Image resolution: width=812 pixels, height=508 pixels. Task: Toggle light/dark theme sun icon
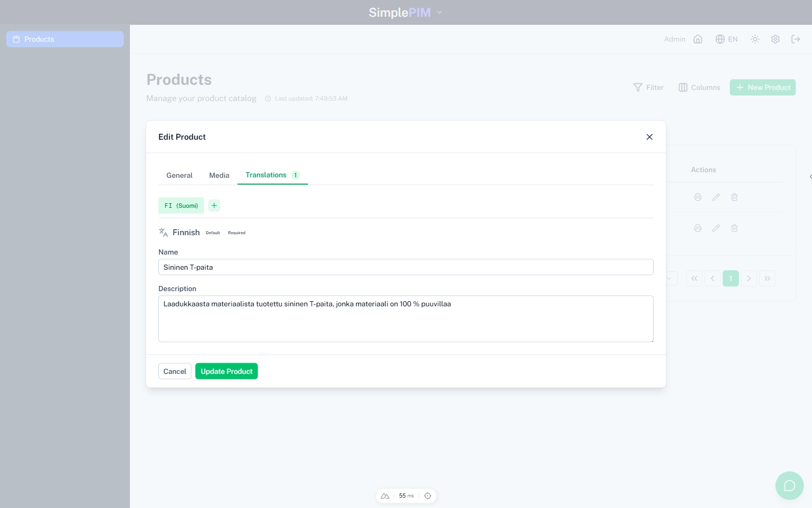755,39
